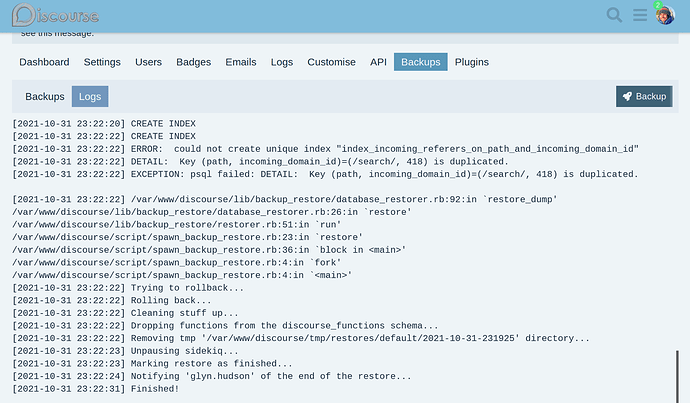690x403 pixels.
Task: Open the Customise admin tab
Action: tap(331, 62)
